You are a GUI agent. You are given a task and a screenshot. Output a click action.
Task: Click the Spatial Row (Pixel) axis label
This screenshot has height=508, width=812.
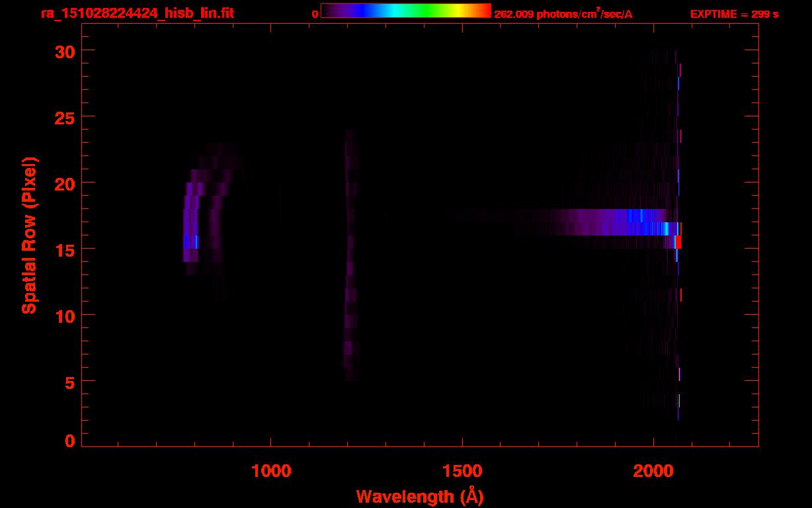point(30,235)
